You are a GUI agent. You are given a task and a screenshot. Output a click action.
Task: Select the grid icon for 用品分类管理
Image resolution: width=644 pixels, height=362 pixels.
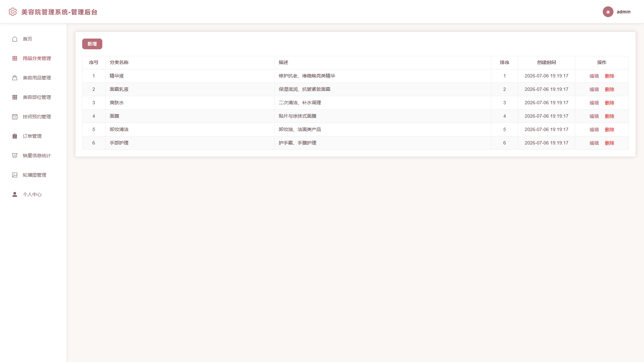[x=15, y=58]
